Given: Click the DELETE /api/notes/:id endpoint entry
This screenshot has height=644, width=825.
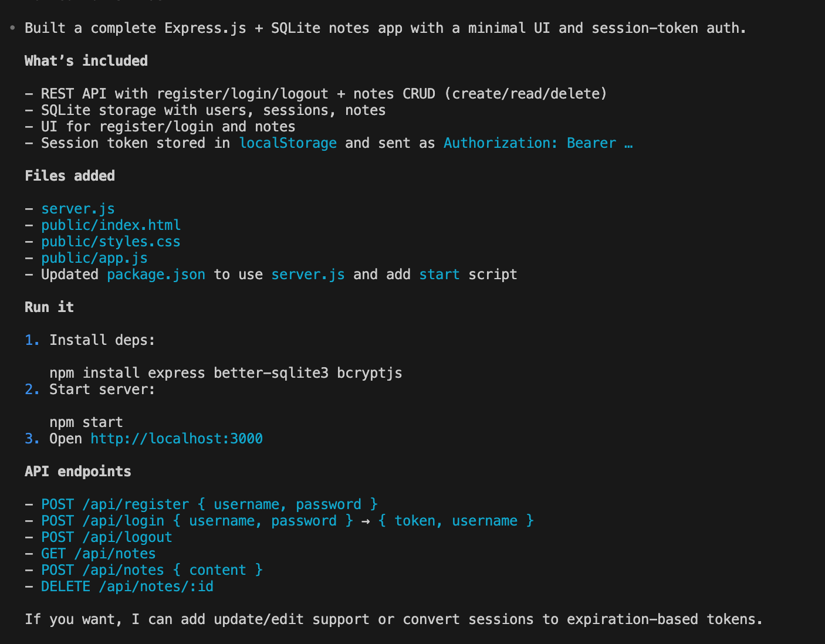Looking at the screenshot, I should click(x=127, y=587).
